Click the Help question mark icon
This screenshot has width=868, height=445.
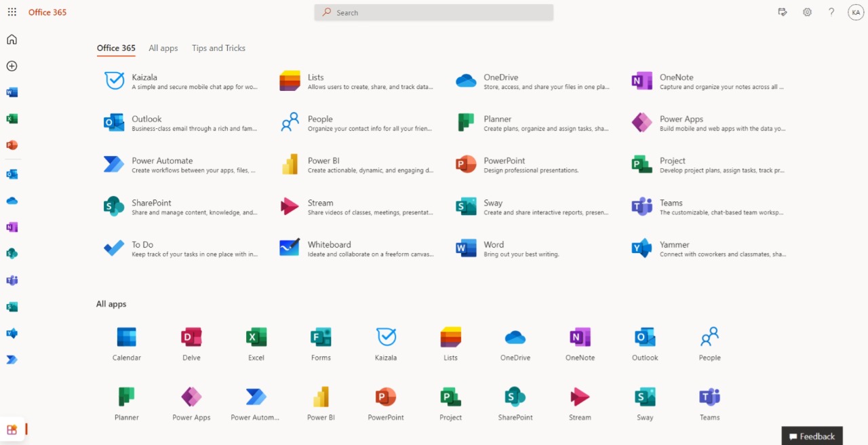pos(831,12)
